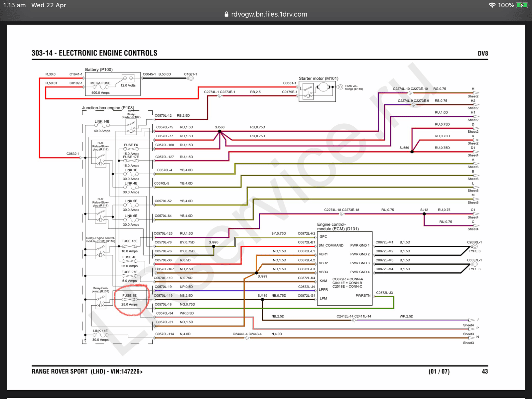Tap the C2444L-4 C2443-4 connector label
This screenshot has height=399, width=532.
pos(247,334)
